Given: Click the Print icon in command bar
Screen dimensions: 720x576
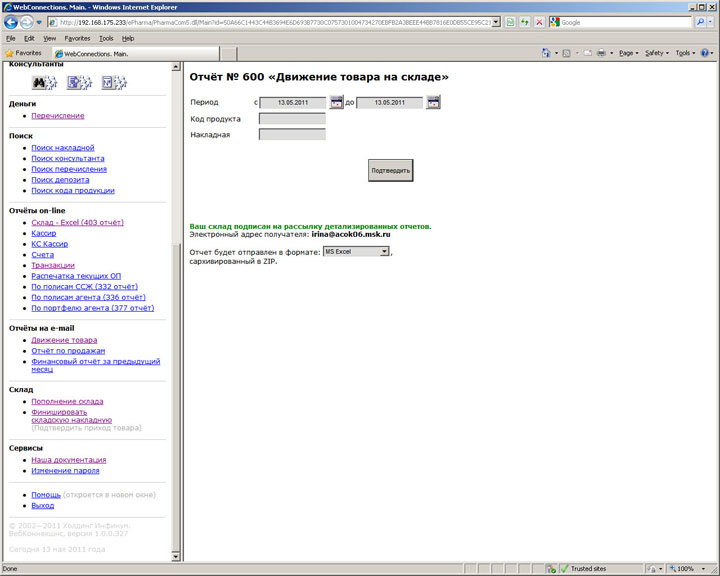Looking at the screenshot, I should pos(601,53).
